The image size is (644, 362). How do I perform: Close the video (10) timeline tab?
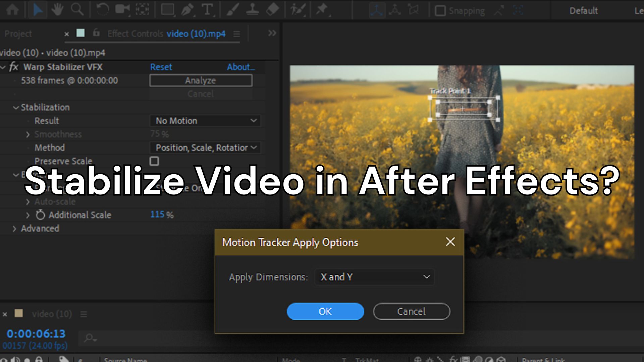pyautogui.click(x=5, y=314)
